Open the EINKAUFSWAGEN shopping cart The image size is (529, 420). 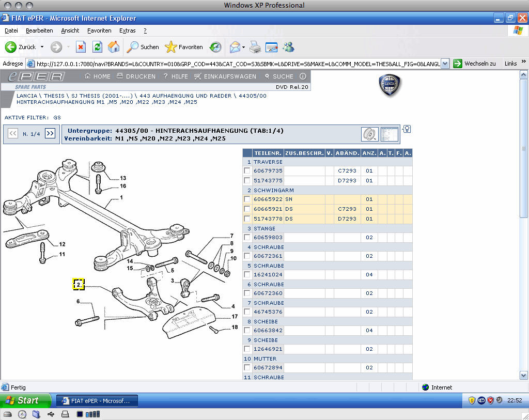coord(225,76)
